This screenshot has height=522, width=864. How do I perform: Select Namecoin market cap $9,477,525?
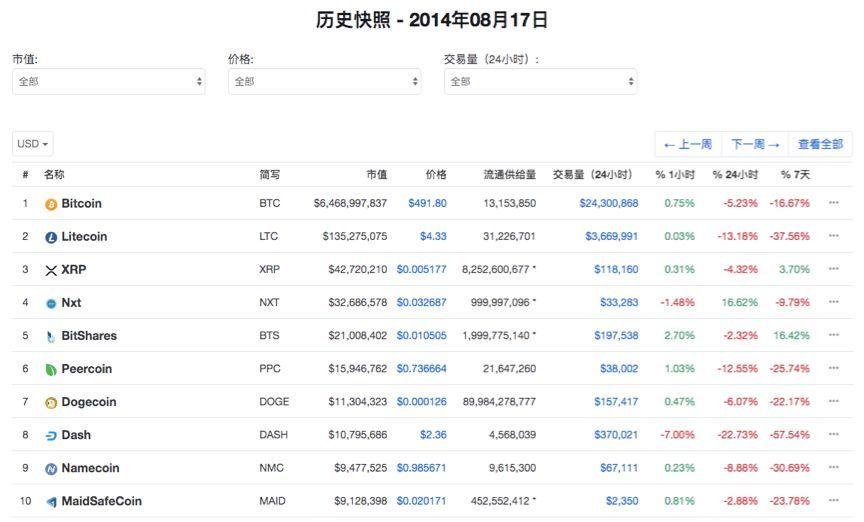coord(360,468)
